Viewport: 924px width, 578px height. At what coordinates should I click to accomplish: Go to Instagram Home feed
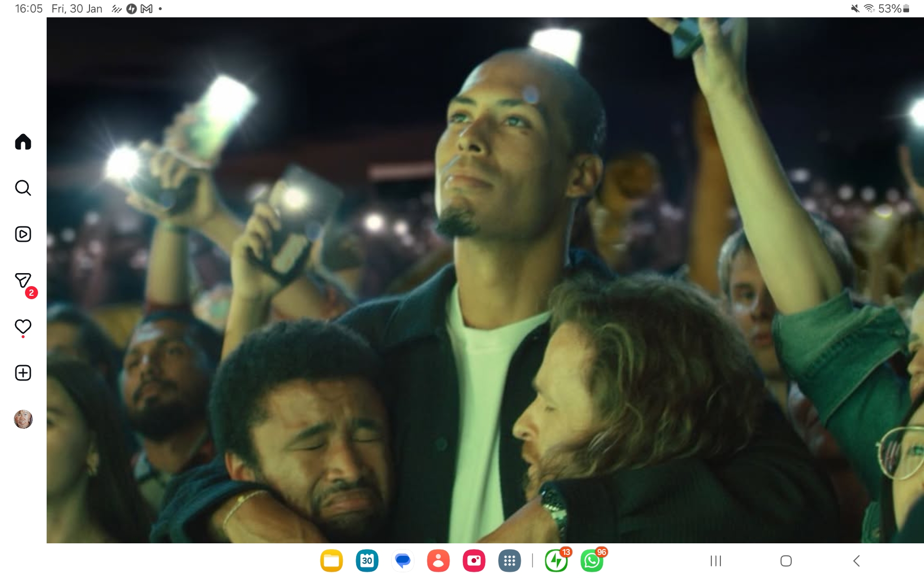[x=23, y=142]
